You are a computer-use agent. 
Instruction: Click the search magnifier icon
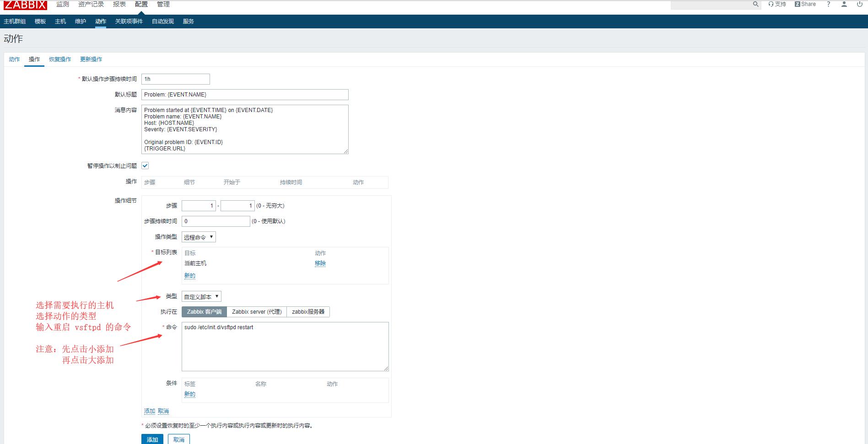pos(755,4)
